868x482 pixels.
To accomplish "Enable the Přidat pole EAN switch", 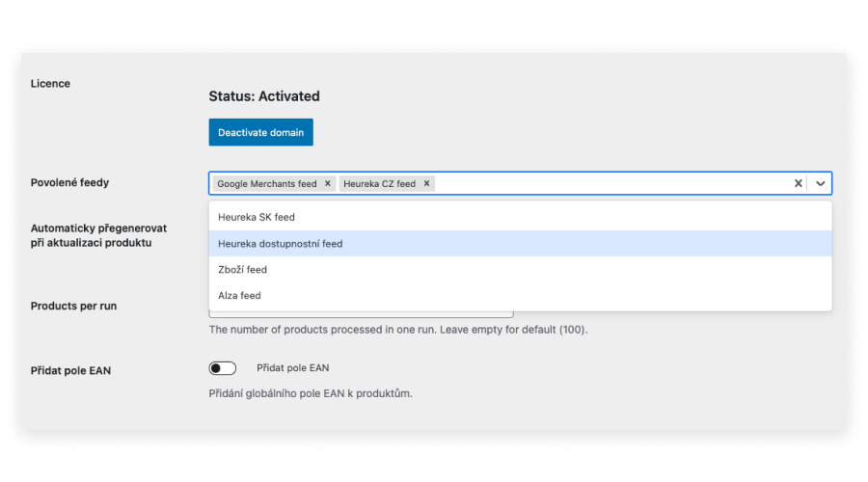I will [222, 368].
